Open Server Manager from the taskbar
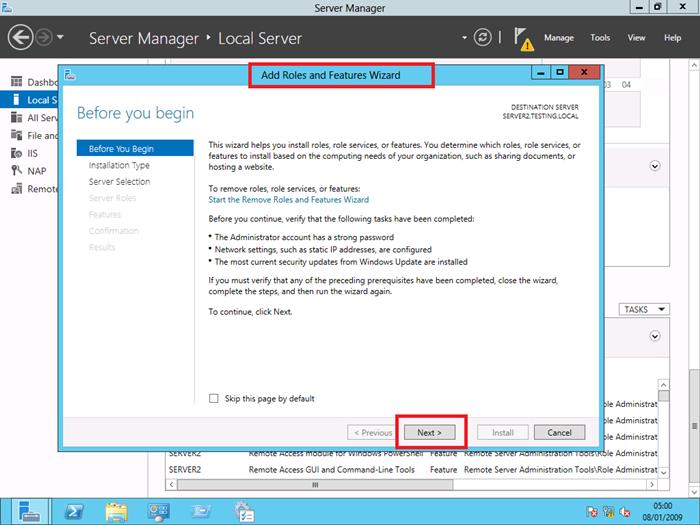 pos(29,512)
